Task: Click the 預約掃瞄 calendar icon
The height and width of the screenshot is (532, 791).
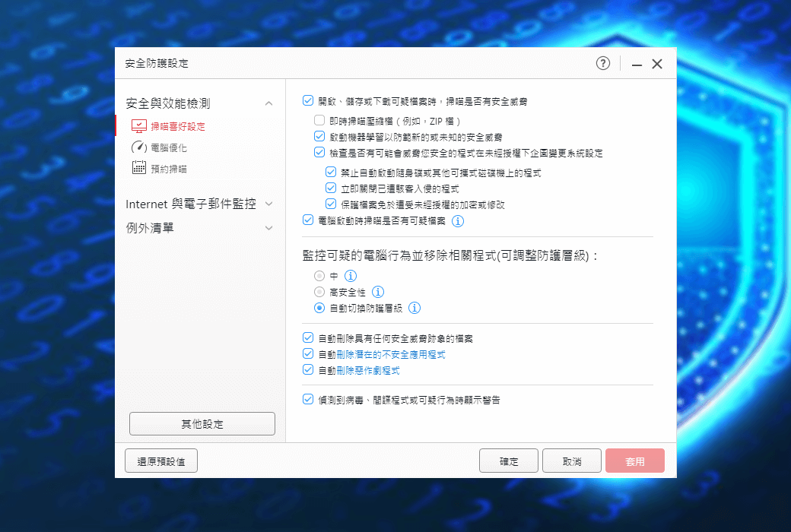Action: [138, 167]
